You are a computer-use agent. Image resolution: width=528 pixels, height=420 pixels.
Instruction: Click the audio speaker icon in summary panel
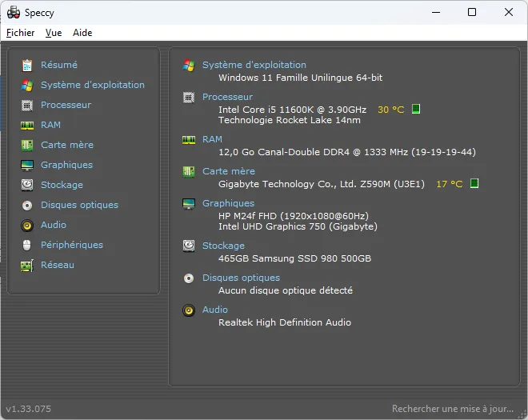[x=189, y=310]
